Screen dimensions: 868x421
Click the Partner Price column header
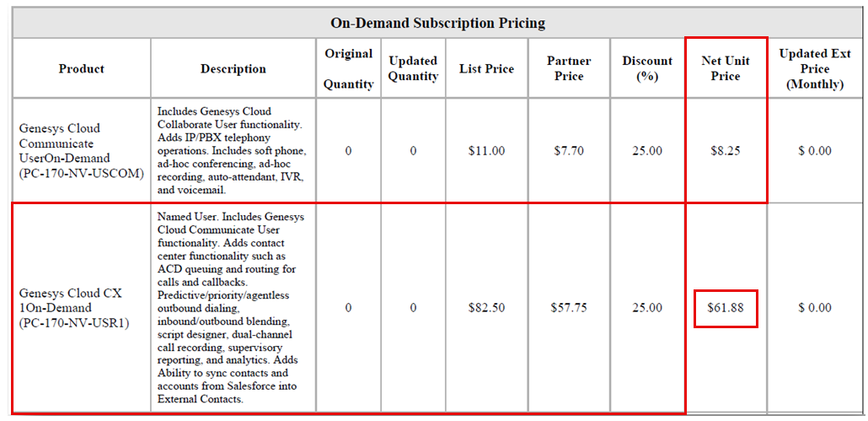(568, 68)
